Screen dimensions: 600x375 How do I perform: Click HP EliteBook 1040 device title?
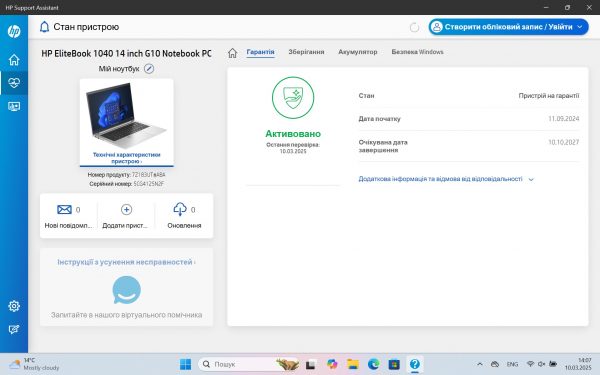tap(126, 54)
